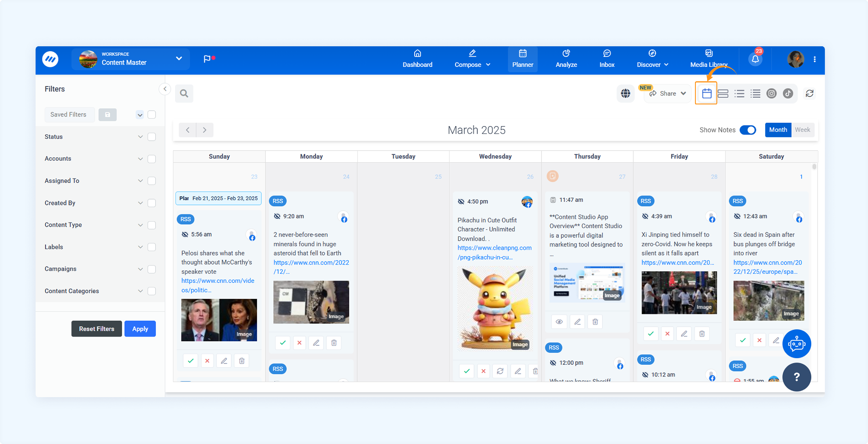The height and width of the screenshot is (444, 868).
Task: Open the Share dropdown
Action: tap(667, 94)
